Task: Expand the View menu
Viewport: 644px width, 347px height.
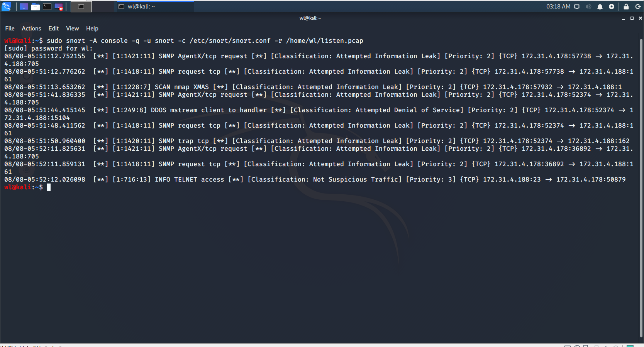Action: (73, 29)
